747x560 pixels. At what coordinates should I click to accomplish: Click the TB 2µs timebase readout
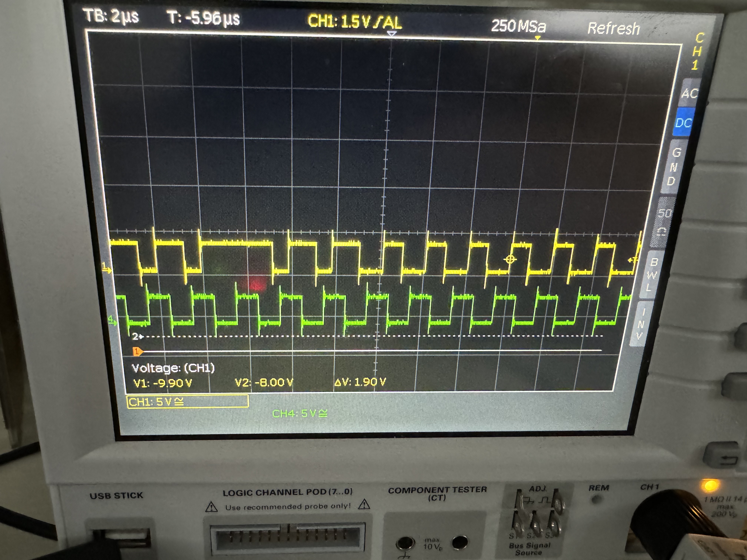pyautogui.click(x=111, y=16)
